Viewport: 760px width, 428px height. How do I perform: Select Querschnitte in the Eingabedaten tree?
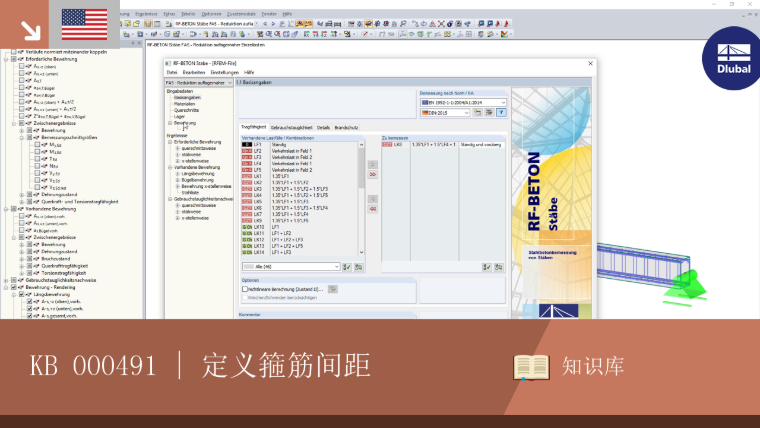click(x=186, y=110)
